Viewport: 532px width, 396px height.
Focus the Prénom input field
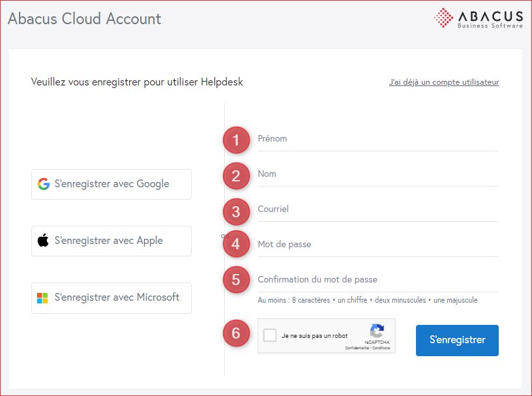[378, 139]
